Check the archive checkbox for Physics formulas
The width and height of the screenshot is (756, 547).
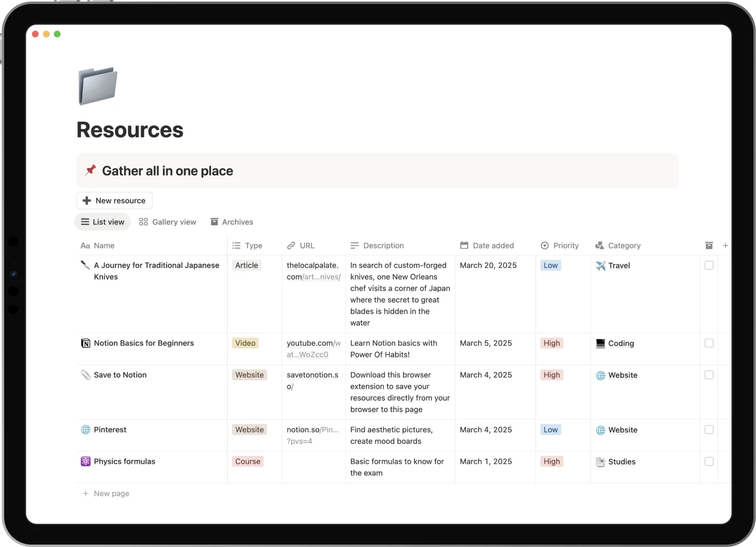point(709,461)
